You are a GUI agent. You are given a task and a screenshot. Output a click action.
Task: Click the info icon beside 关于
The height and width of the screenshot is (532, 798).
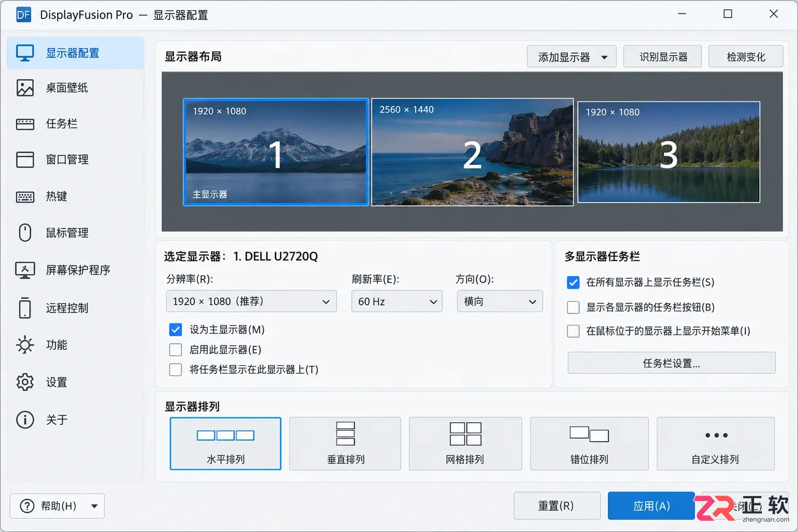(x=25, y=420)
